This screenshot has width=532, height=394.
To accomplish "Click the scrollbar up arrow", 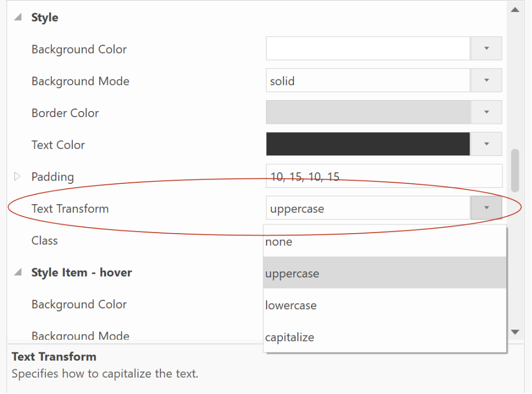I will (514, 10).
